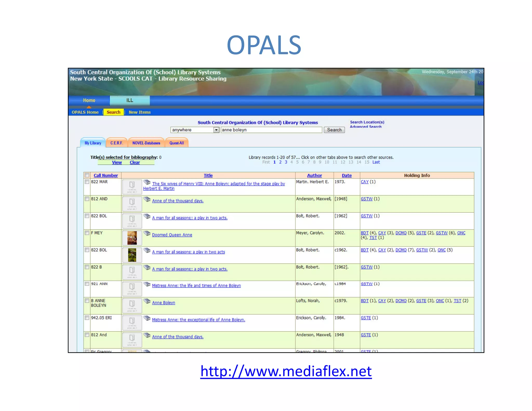The width and height of the screenshot is (532, 411).
Task: Tick checkbox for F MEY record
Action: click(87, 233)
